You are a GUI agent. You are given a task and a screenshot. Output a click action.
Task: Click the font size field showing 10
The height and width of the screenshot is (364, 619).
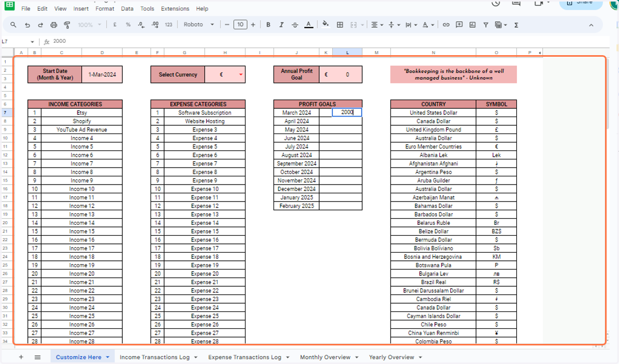coord(240,25)
